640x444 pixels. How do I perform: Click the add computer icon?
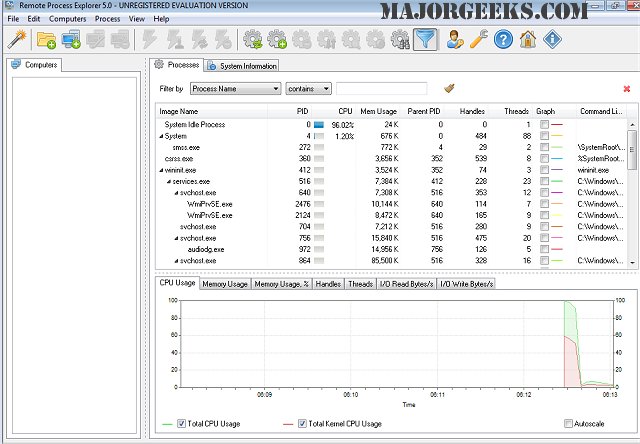[x=71, y=40]
